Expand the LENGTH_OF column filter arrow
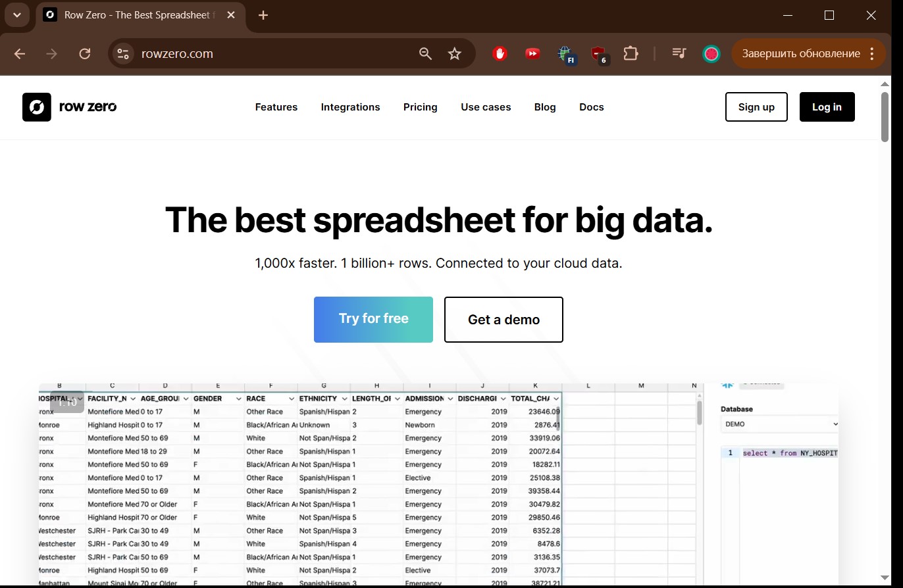 398,399
